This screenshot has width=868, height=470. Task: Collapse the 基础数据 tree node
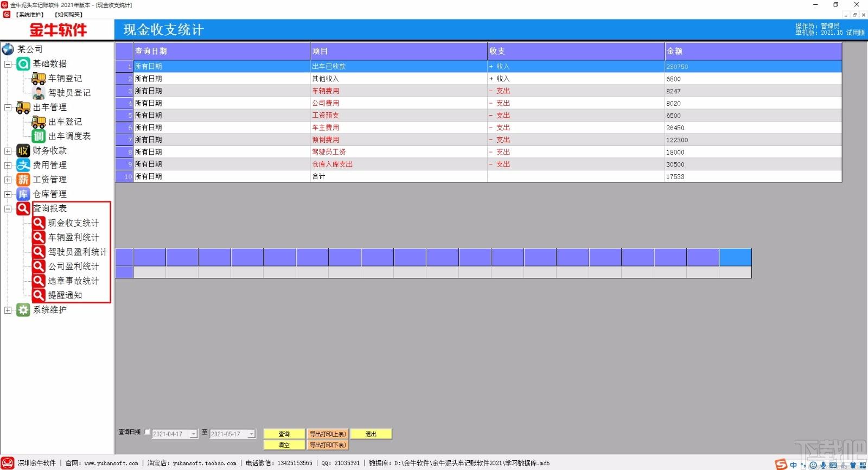(8, 64)
